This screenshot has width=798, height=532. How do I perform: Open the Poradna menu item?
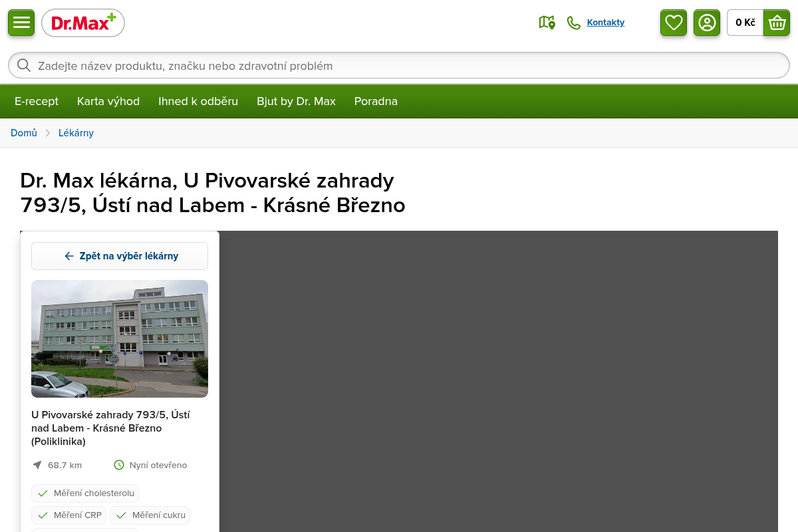[376, 101]
